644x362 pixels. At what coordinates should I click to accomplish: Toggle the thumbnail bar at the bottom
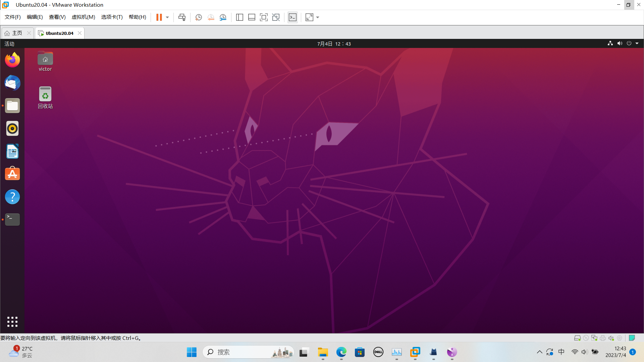(252, 17)
